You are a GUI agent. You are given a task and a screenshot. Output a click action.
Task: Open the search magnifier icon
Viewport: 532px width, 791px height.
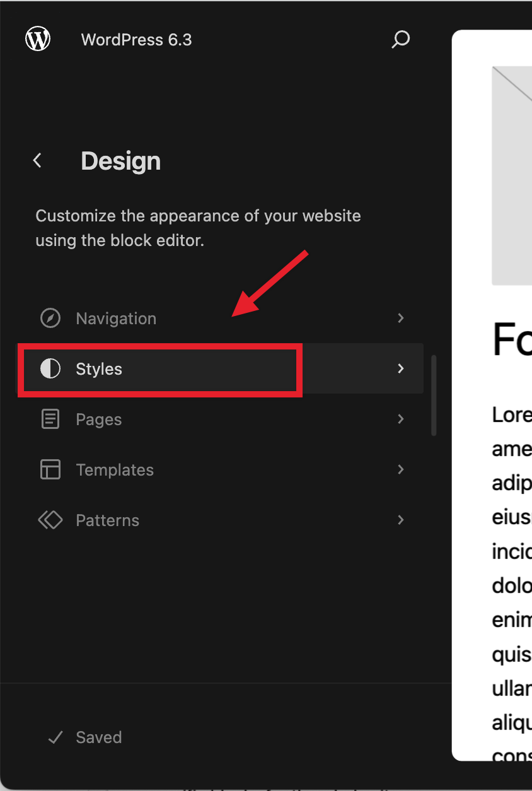click(x=400, y=40)
